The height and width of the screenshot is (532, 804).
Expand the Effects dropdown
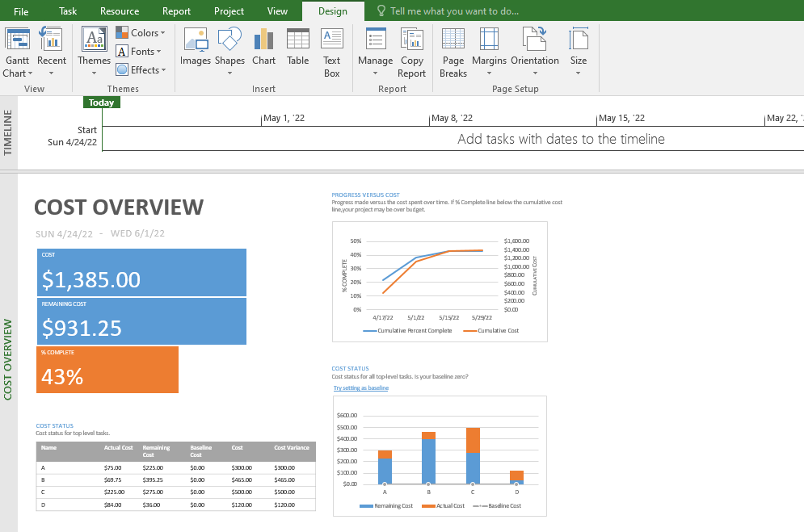pos(142,69)
